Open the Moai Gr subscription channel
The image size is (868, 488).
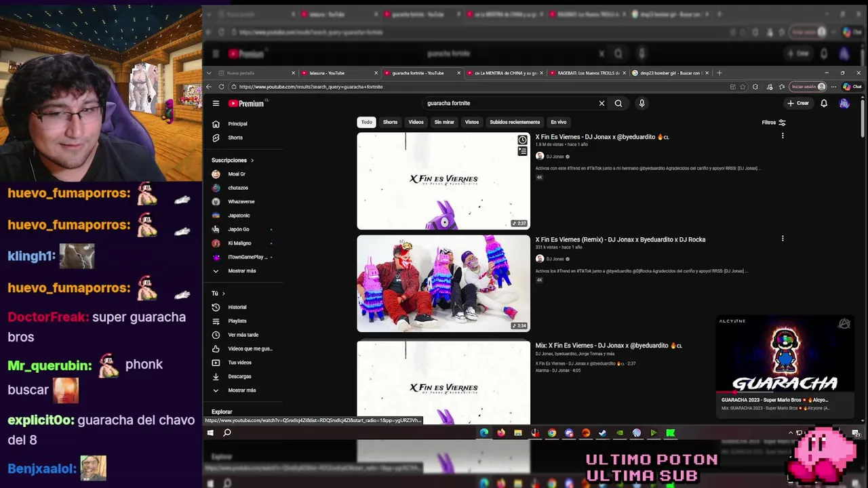point(243,174)
